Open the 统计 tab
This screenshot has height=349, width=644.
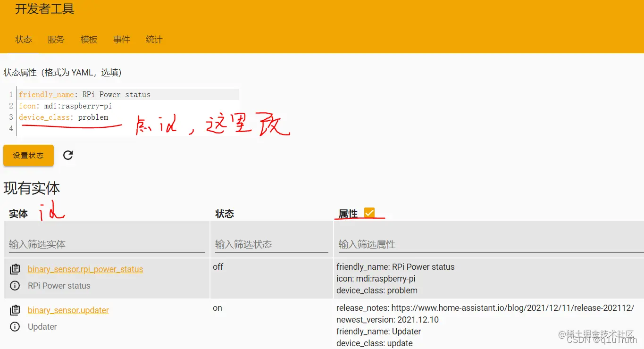[x=154, y=40]
